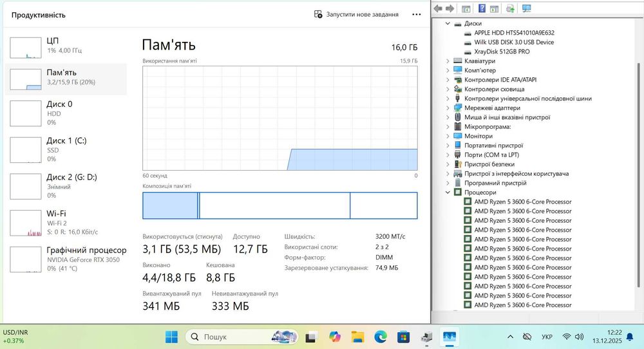Open clock showing 12:22 13.12.2025
The image size is (644, 349).
click(607, 337)
